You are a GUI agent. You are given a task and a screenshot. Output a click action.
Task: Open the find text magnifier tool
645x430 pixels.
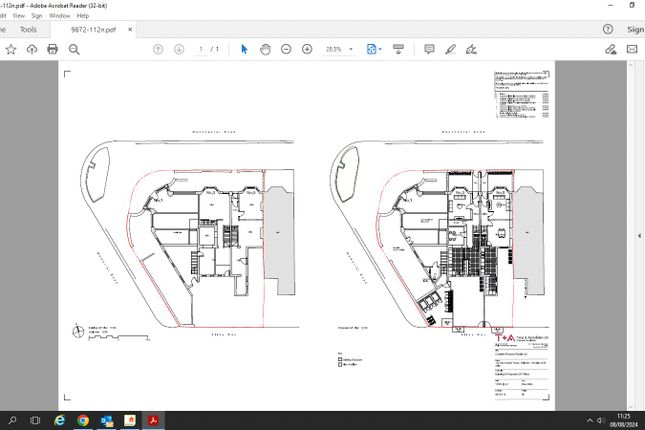[74, 49]
